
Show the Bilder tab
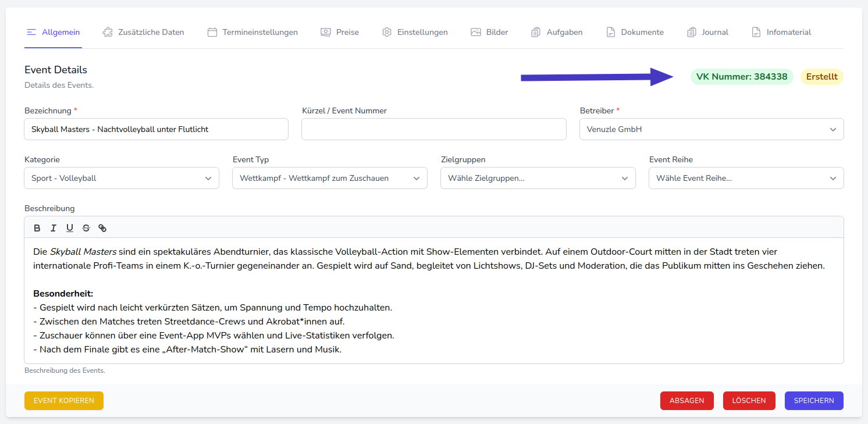pos(489,33)
